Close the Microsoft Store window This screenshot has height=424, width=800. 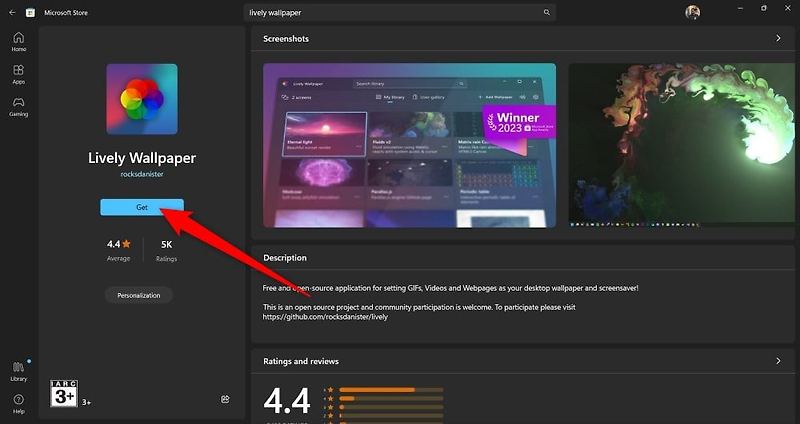[788, 9]
